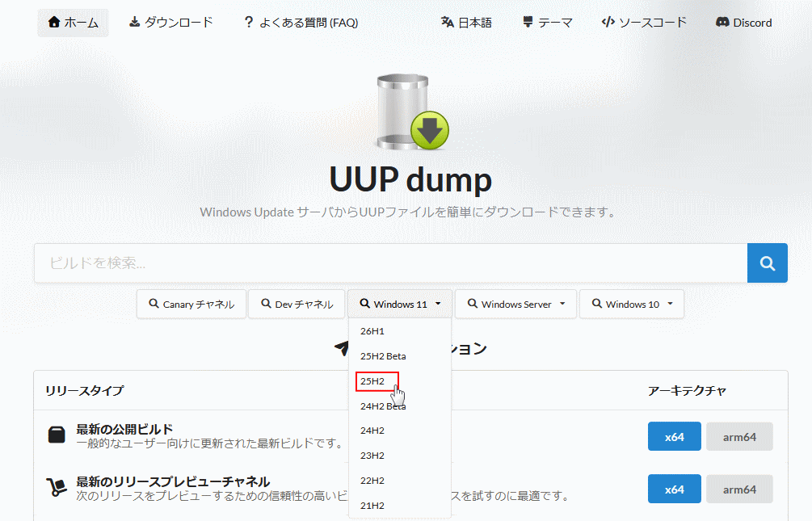Choose the 21H2 menu entry
The height and width of the screenshot is (521, 812).
(x=400, y=506)
